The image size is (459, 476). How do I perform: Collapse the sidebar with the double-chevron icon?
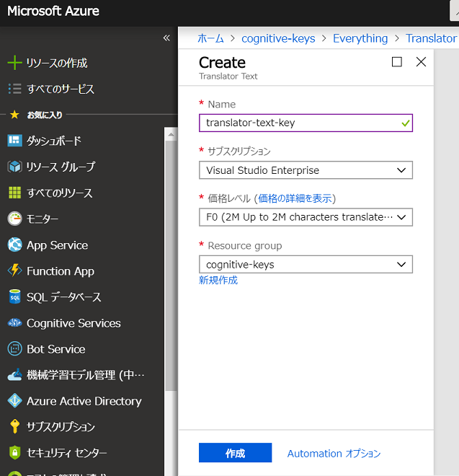pyautogui.click(x=166, y=38)
